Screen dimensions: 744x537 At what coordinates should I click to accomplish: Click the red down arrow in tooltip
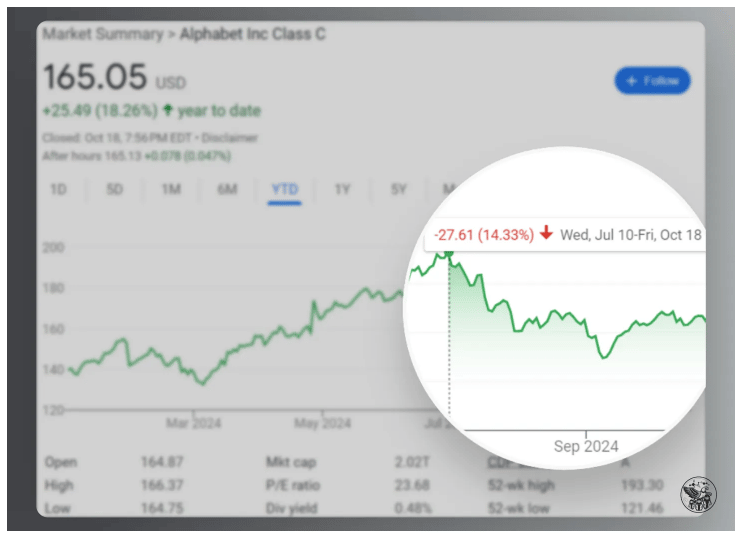(546, 234)
